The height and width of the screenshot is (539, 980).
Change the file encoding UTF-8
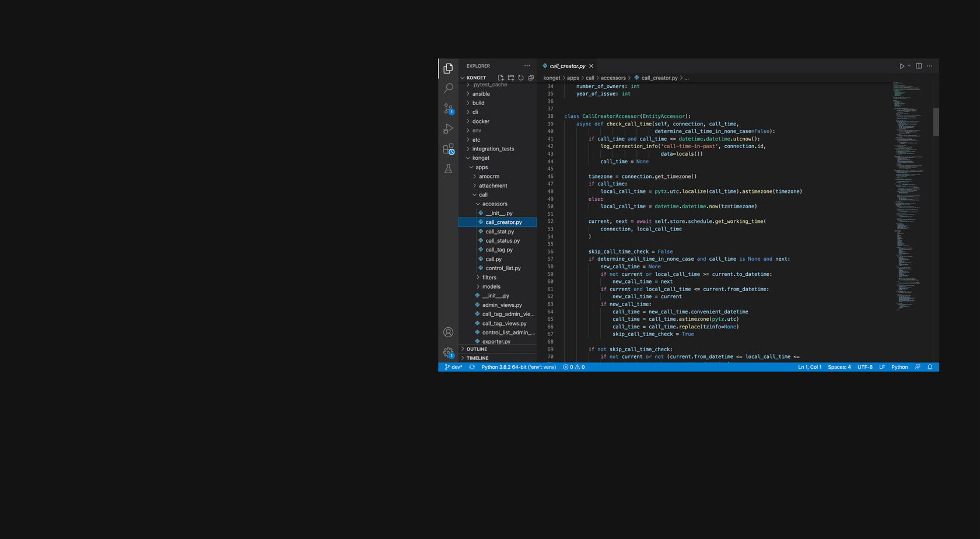(x=865, y=367)
